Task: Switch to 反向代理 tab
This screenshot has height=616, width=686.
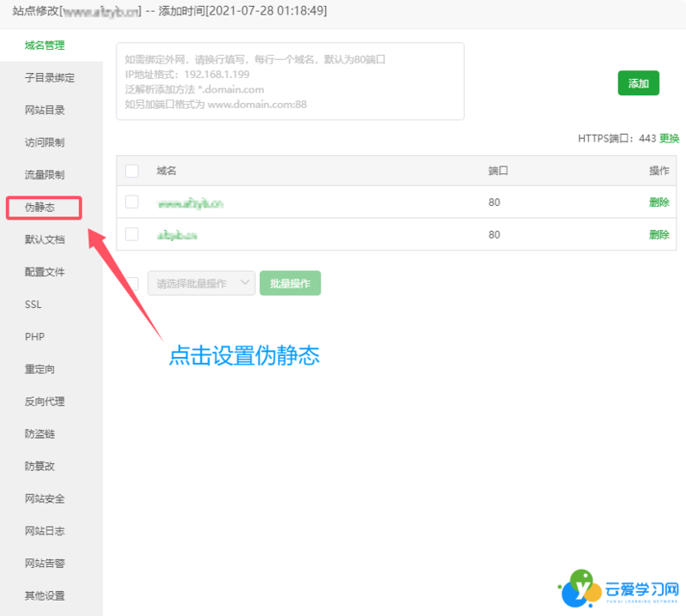Action: pos(45,402)
